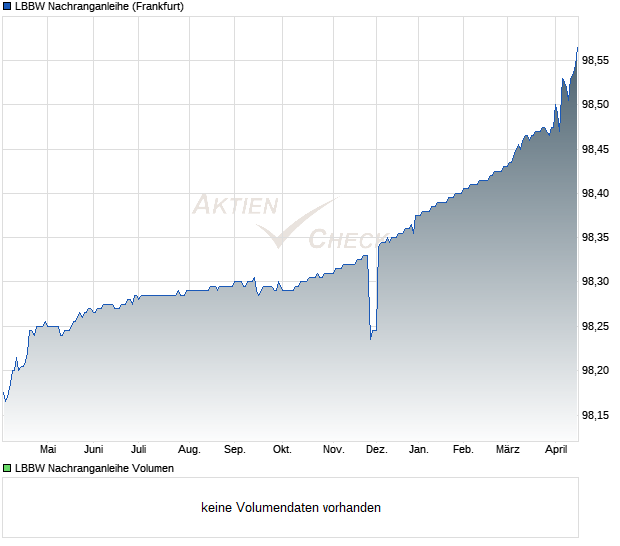Click the 'Jan.' month label

pos(419,450)
